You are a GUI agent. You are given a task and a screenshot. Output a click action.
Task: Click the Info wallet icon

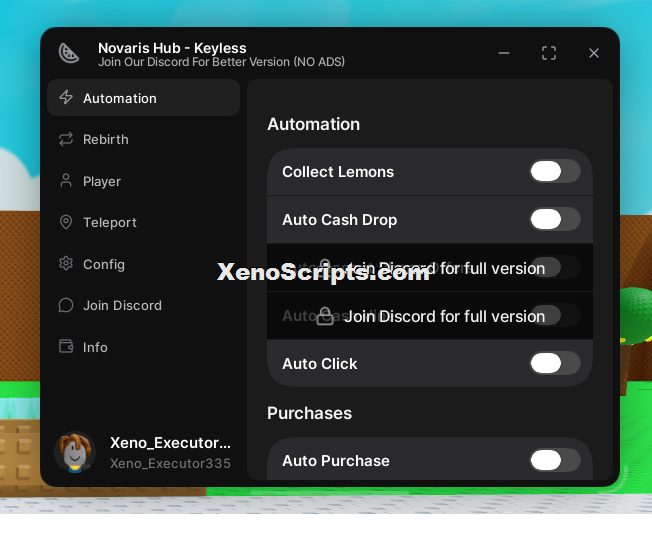(x=66, y=346)
